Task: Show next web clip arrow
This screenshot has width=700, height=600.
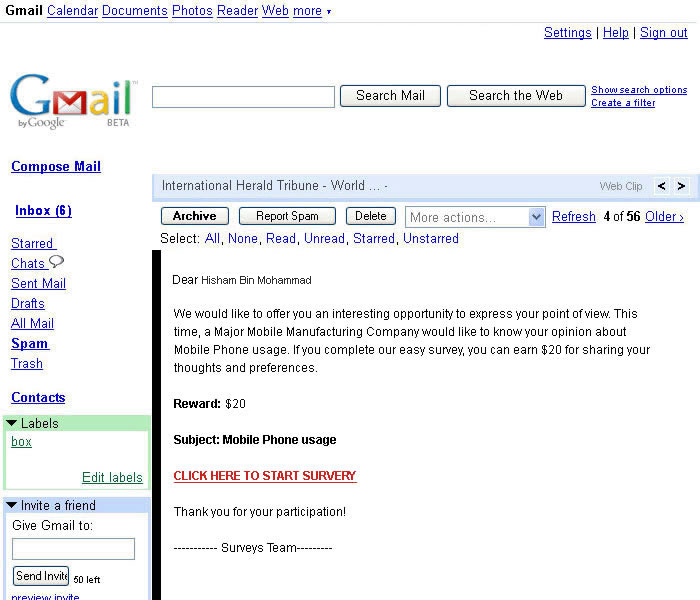Action: pyautogui.click(x=681, y=186)
